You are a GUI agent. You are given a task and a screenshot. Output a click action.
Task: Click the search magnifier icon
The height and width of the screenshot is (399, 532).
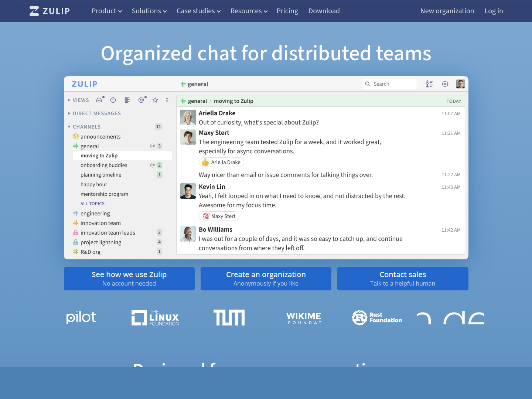368,84
